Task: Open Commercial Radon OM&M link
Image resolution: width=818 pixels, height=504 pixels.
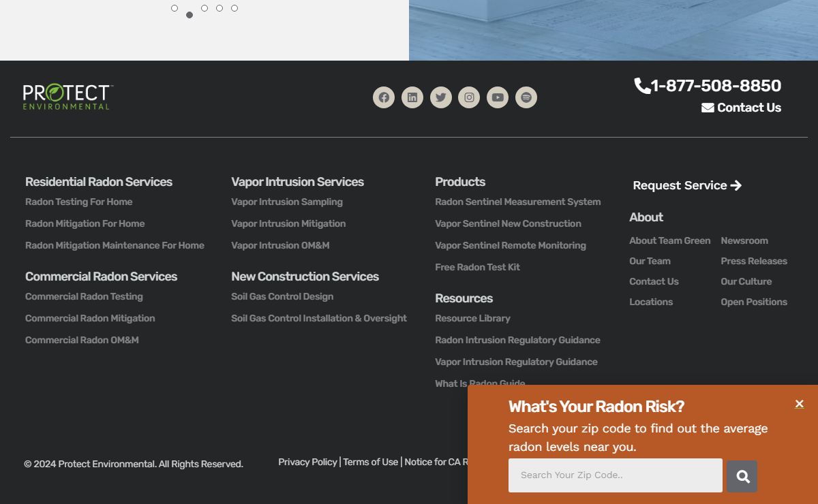Action: [x=82, y=340]
